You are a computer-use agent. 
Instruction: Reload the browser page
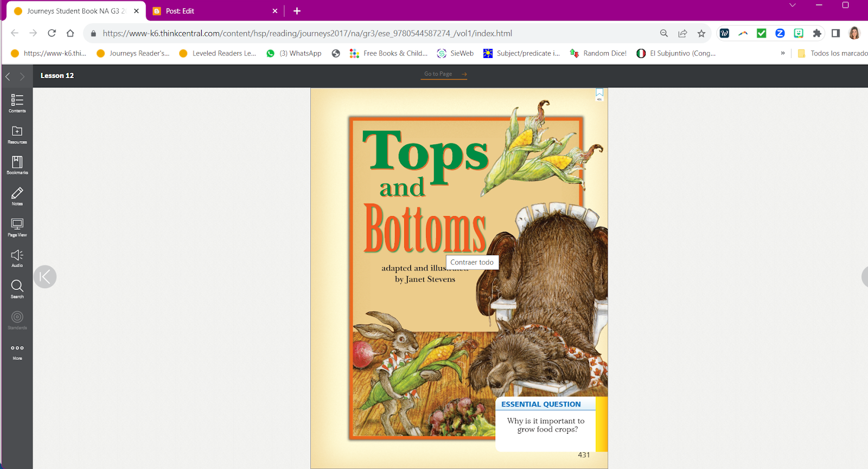52,33
